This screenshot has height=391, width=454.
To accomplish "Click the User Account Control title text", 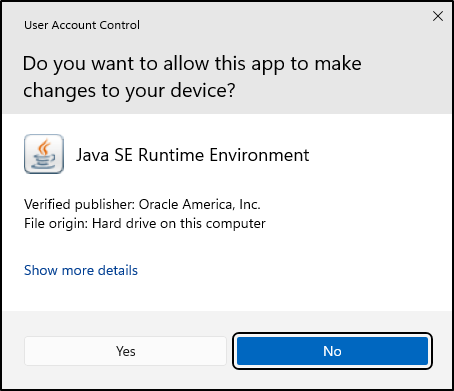I will (82, 25).
